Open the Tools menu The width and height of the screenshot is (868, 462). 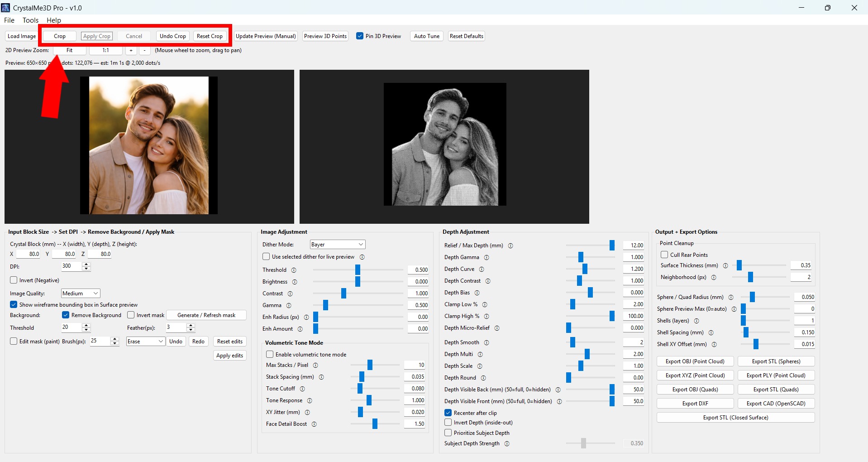coord(30,20)
